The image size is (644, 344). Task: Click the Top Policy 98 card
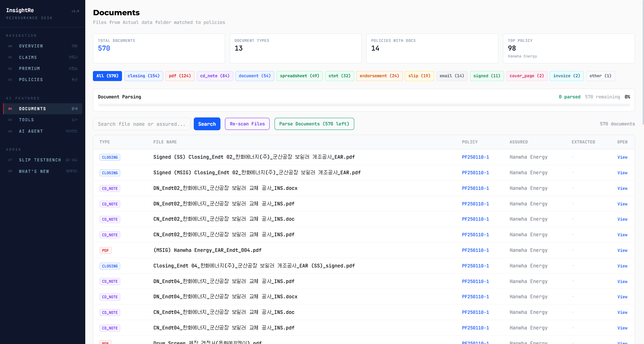tap(569, 48)
